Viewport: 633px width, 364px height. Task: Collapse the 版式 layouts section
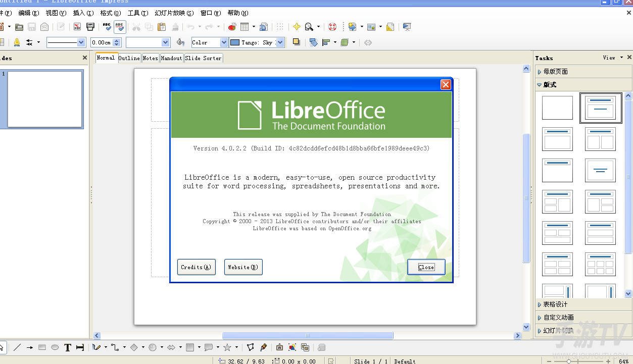pyautogui.click(x=583, y=85)
